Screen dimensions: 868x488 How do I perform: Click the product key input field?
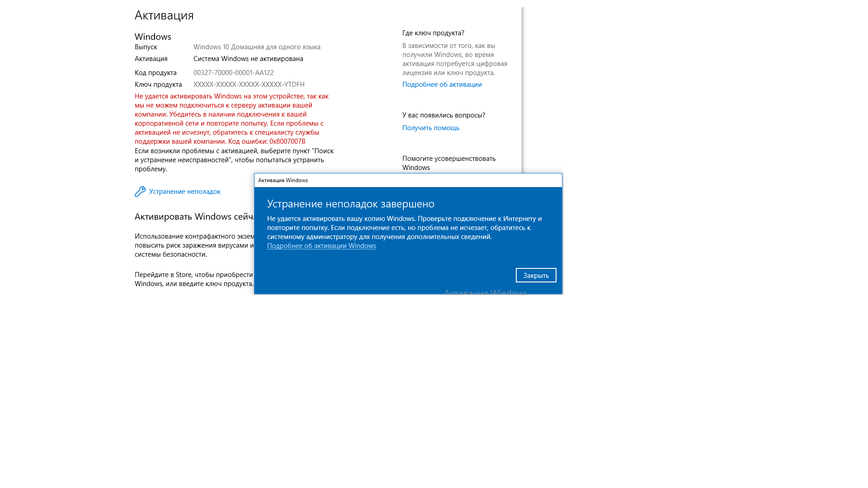(x=249, y=84)
